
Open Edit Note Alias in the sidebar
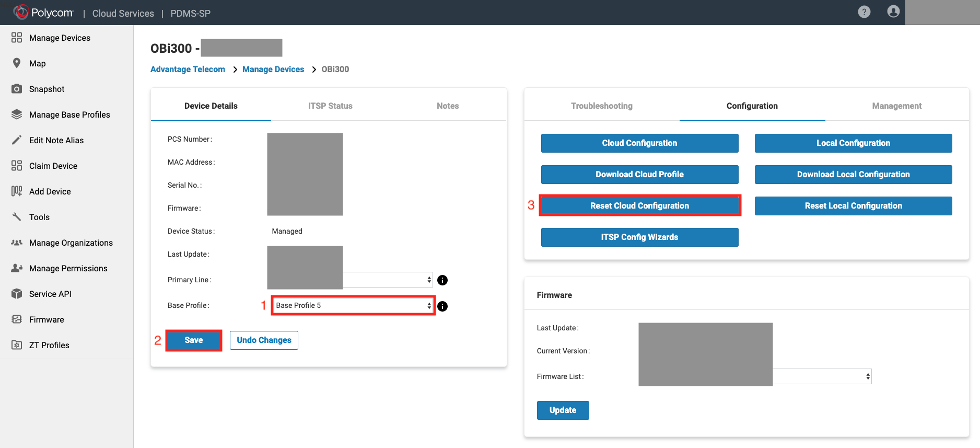[56, 140]
